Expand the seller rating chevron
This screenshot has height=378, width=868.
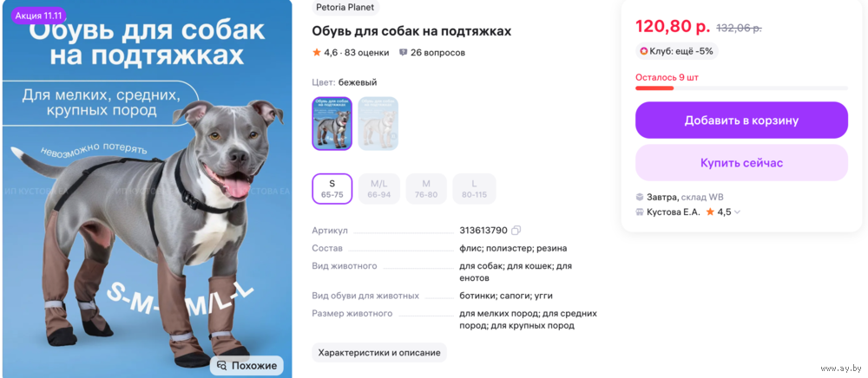(737, 212)
